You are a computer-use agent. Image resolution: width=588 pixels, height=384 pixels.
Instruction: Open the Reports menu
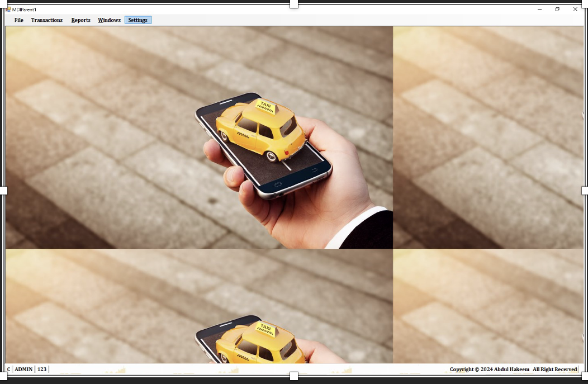[80, 20]
